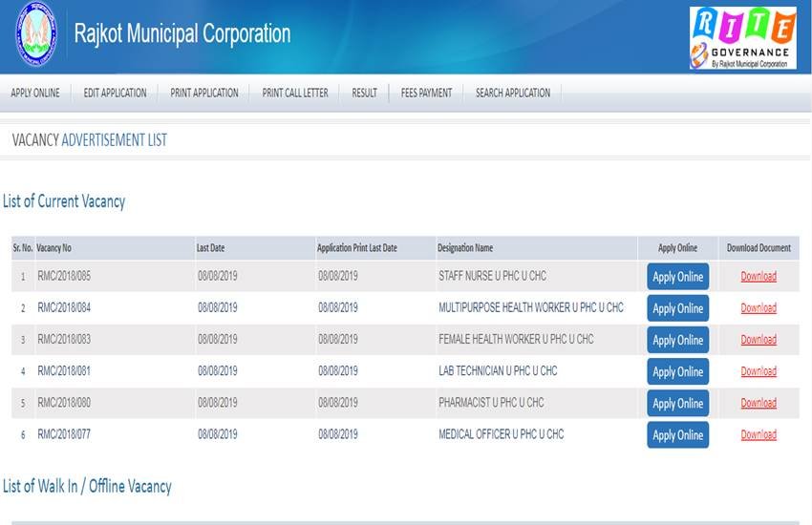Select Print Call Letter menu item

pos(295,93)
